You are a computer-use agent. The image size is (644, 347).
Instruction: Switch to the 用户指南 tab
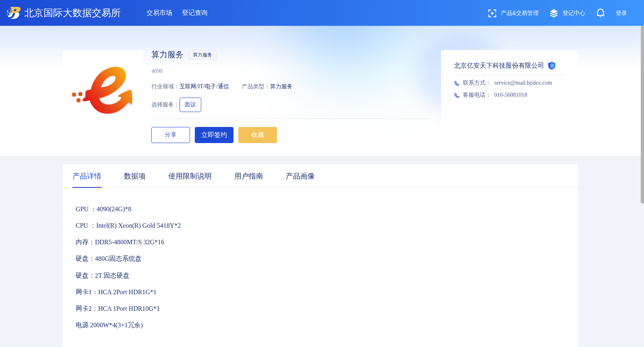click(x=249, y=176)
